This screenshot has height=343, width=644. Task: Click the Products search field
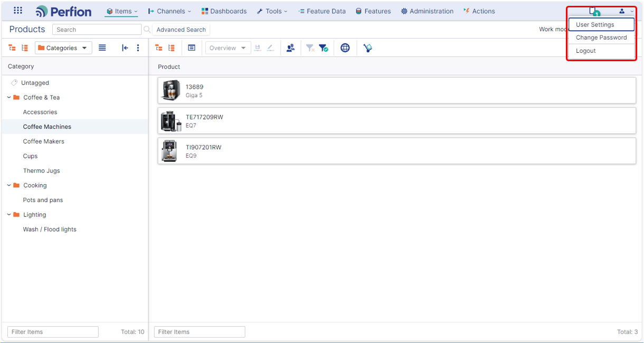pos(97,30)
